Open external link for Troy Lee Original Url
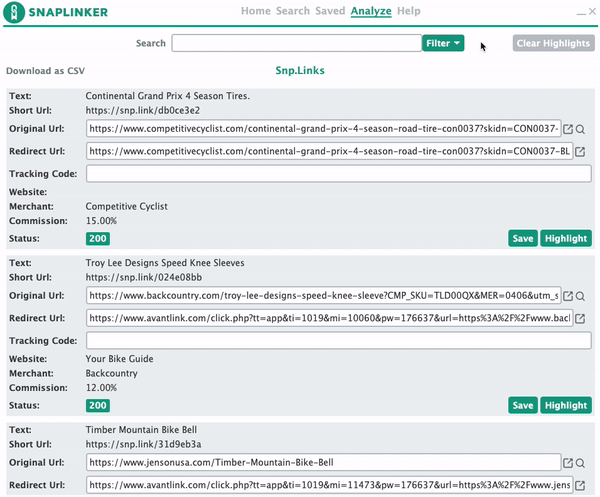 [x=568, y=296]
